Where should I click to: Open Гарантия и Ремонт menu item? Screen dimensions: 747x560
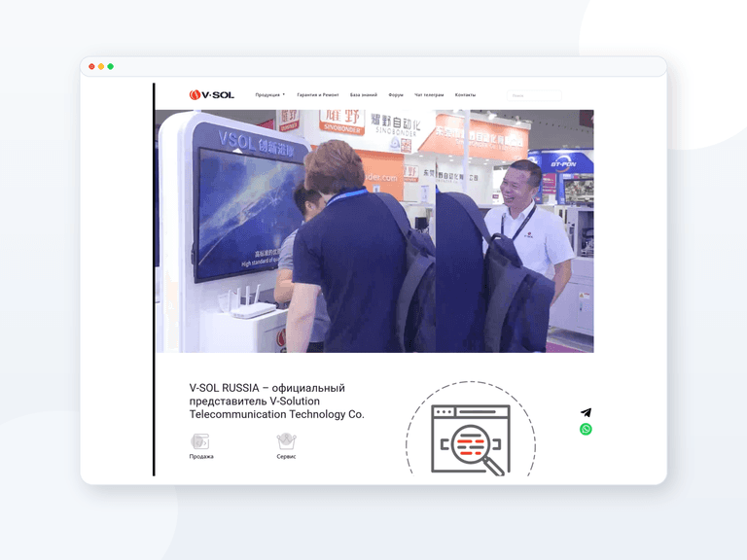pos(318,94)
